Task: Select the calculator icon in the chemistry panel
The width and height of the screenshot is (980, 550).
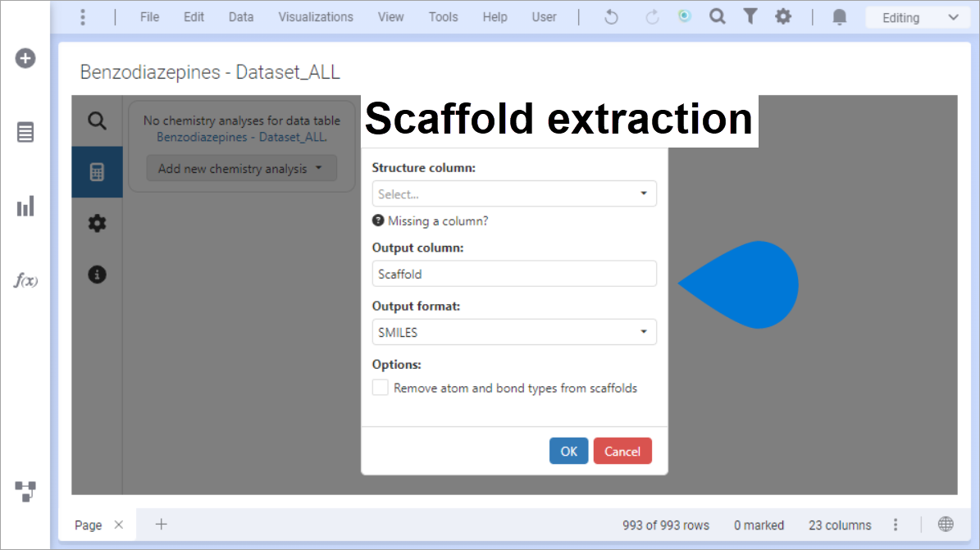Action: [97, 172]
